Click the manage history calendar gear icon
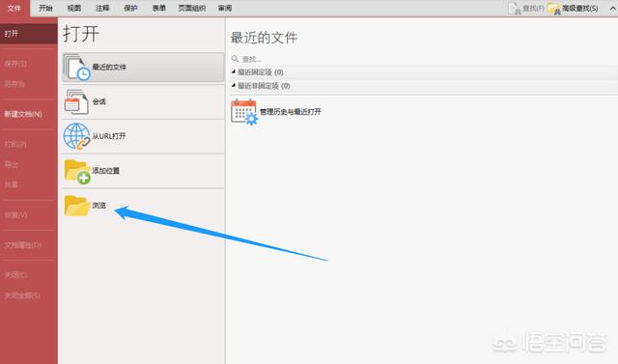Image resolution: width=618 pixels, height=364 pixels. click(x=244, y=112)
